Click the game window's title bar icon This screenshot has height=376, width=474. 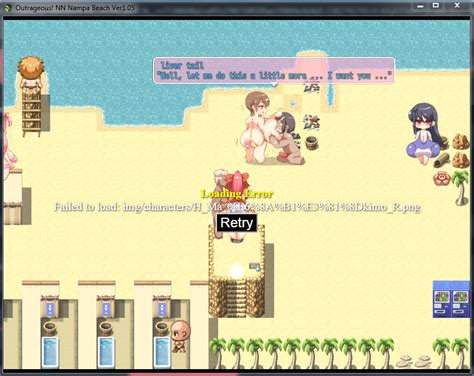pos(8,8)
